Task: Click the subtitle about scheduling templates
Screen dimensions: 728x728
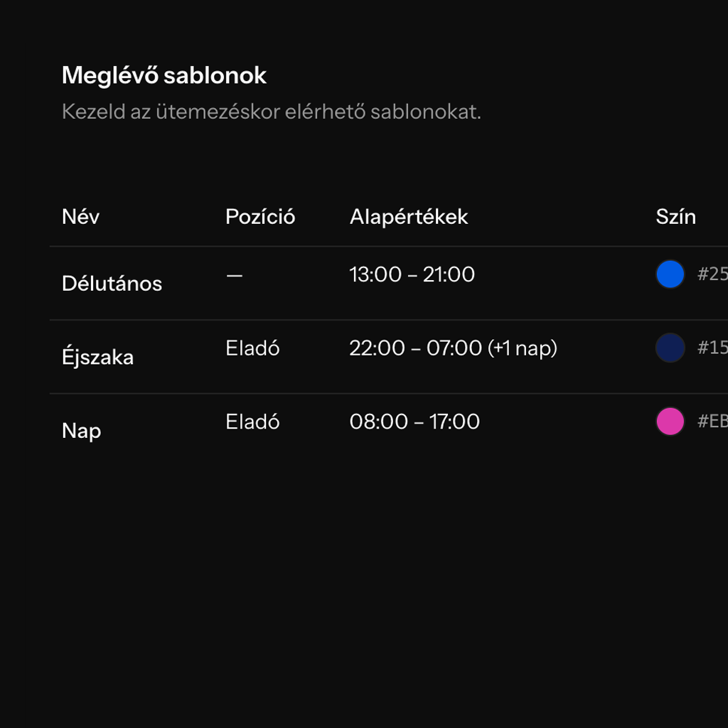Action: click(x=272, y=112)
